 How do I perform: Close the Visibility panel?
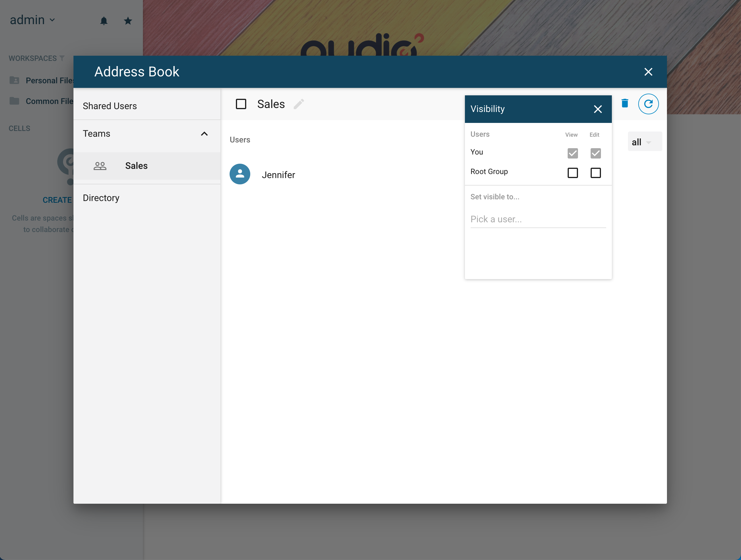pos(598,109)
